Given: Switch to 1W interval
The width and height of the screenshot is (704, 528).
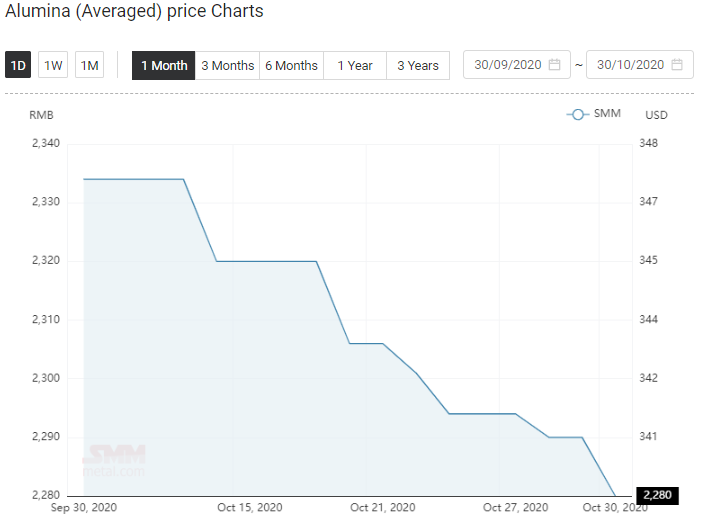Looking at the screenshot, I should click(53, 66).
